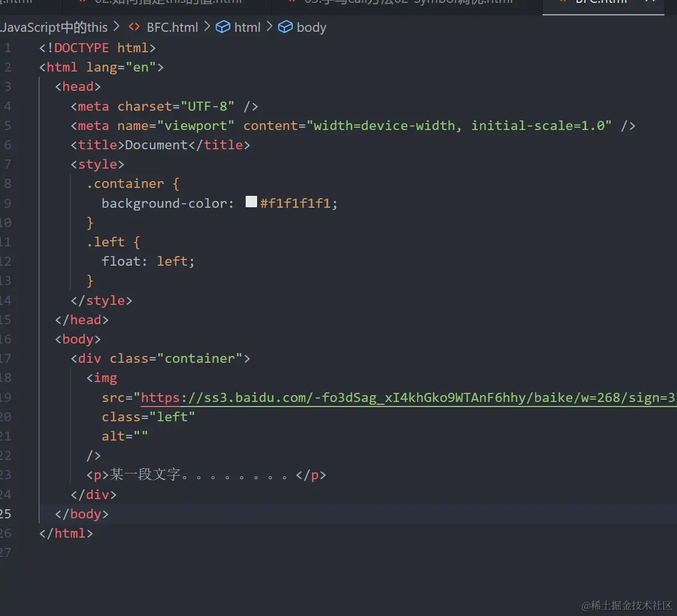Click the '.left {' selector

point(113,242)
